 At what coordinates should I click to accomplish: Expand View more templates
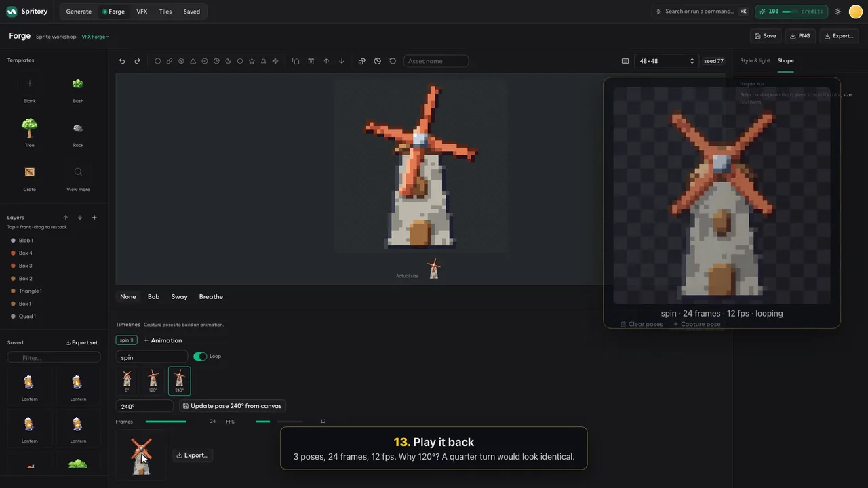pyautogui.click(x=78, y=178)
